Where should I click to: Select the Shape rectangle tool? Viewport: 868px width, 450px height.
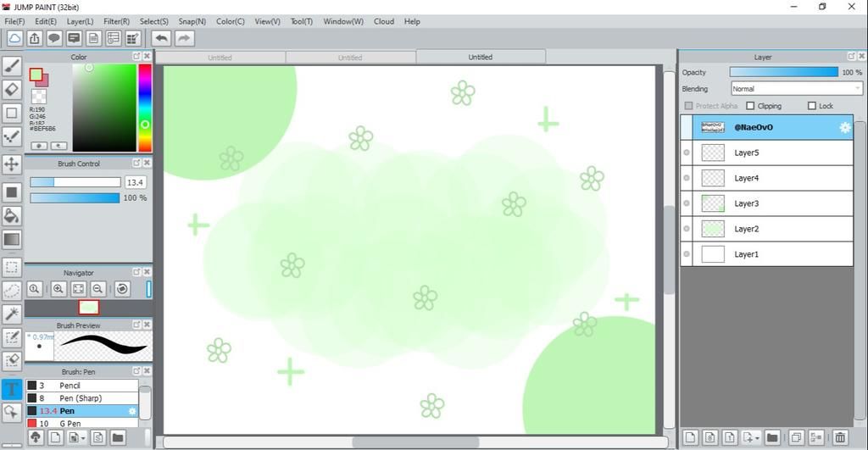(12, 113)
